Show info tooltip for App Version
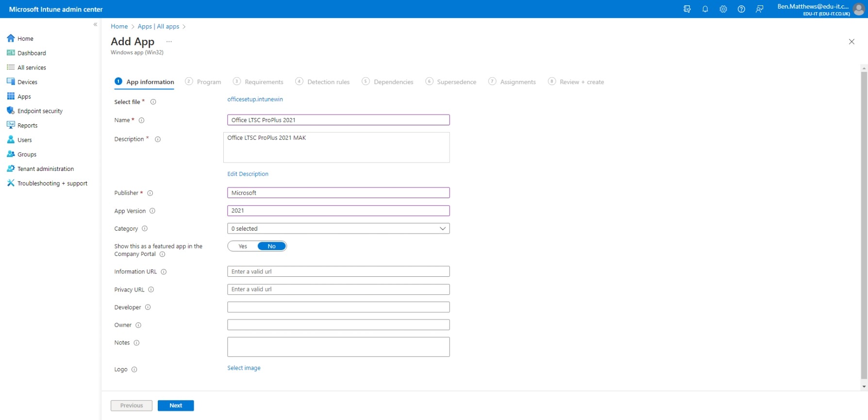Viewport: 868px width, 420px height. click(152, 211)
